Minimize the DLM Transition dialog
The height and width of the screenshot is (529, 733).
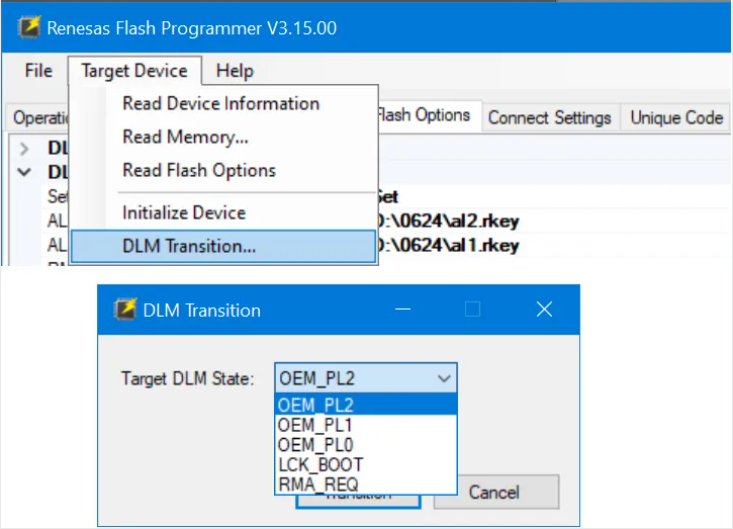402,309
